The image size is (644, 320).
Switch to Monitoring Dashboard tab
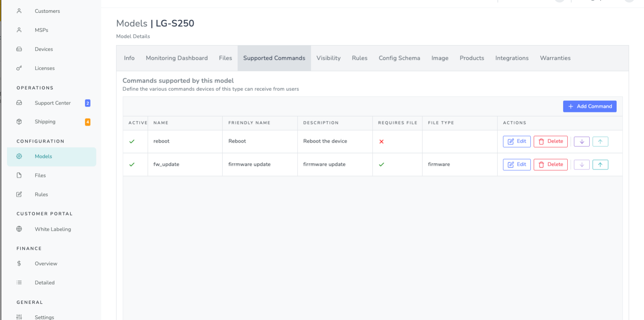click(x=177, y=58)
